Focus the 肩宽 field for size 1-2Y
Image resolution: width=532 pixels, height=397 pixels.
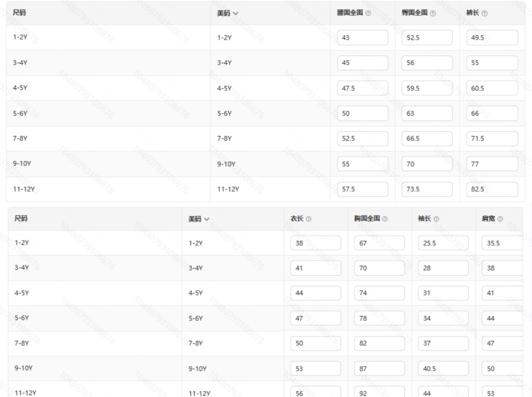point(502,243)
